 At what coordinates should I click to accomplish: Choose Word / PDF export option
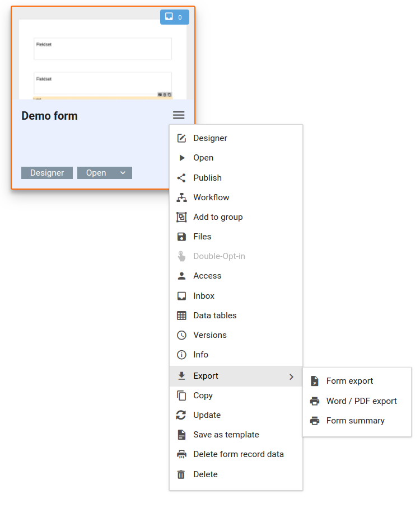[x=361, y=401]
